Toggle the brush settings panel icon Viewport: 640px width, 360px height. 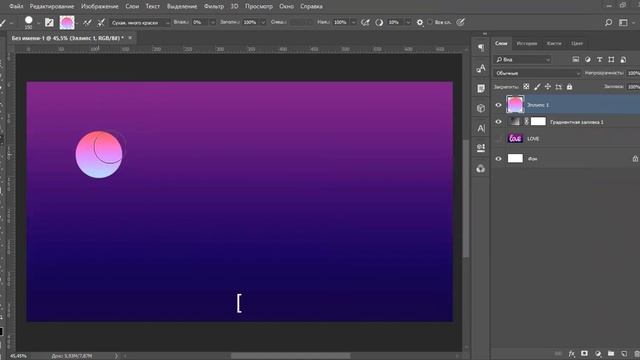coord(49,22)
